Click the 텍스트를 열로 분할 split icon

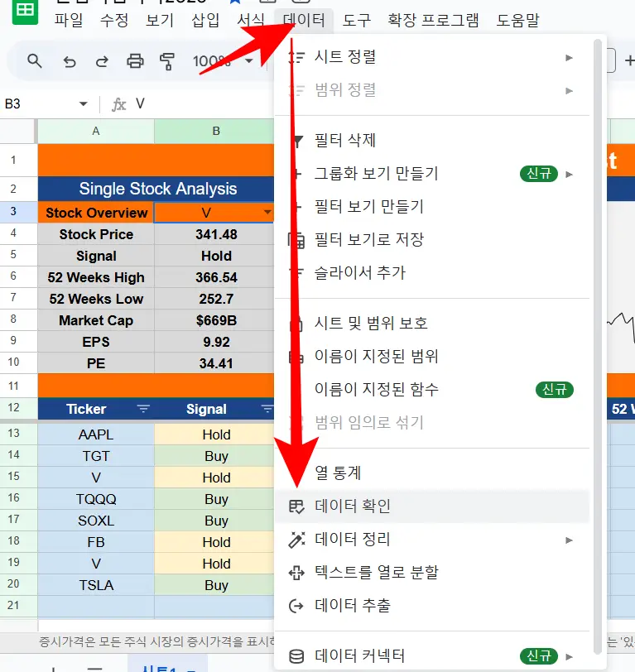pos(296,573)
